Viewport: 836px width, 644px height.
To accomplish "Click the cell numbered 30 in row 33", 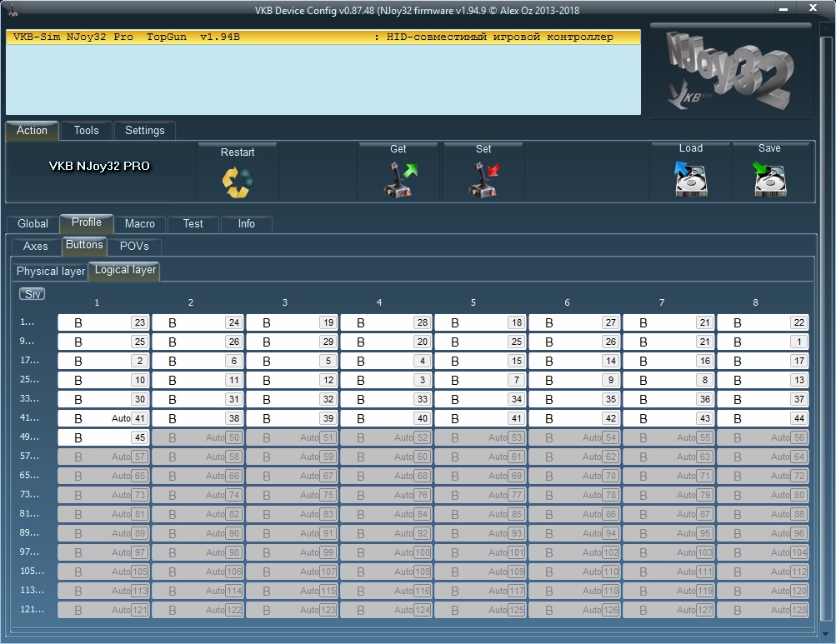I will (104, 399).
